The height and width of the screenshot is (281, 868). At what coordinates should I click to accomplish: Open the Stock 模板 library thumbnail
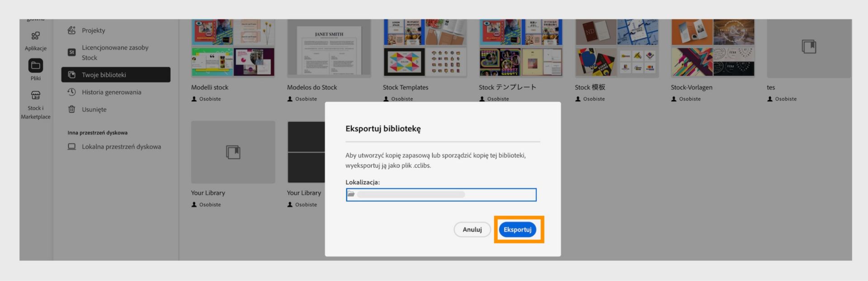[x=617, y=48]
